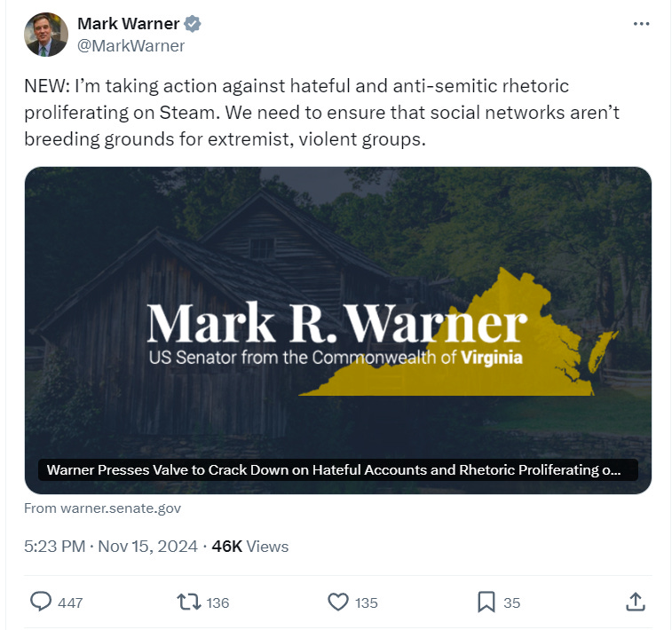The width and height of the screenshot is (672, 630).
Task: Click the share upload arrow icon
Action: tap(636, 602)
